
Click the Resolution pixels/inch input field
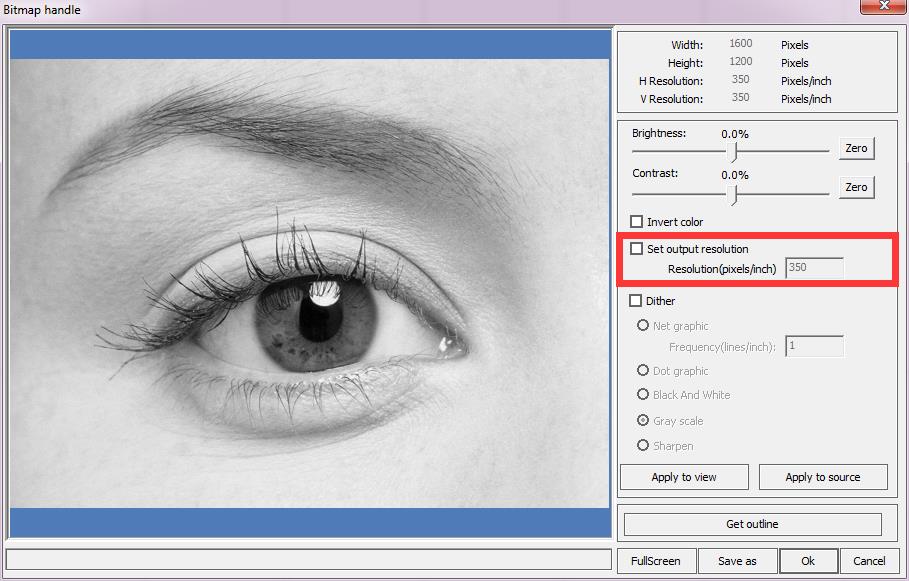tap(814, 268)
